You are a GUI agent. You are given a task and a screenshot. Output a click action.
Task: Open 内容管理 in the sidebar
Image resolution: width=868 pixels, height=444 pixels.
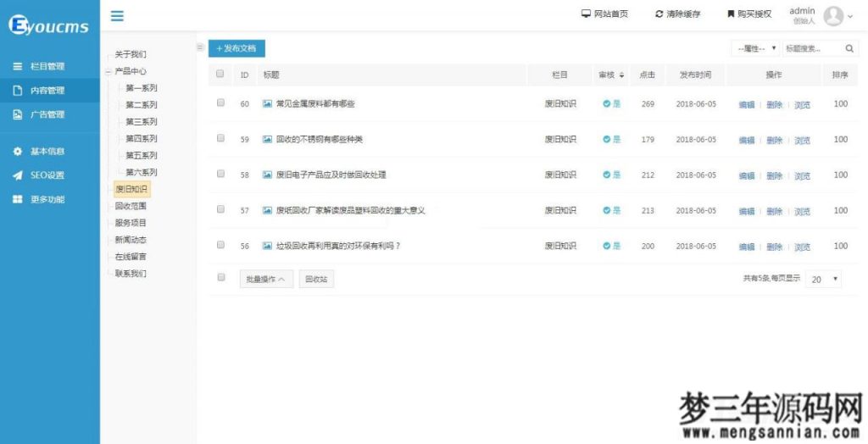pos(50,90)
